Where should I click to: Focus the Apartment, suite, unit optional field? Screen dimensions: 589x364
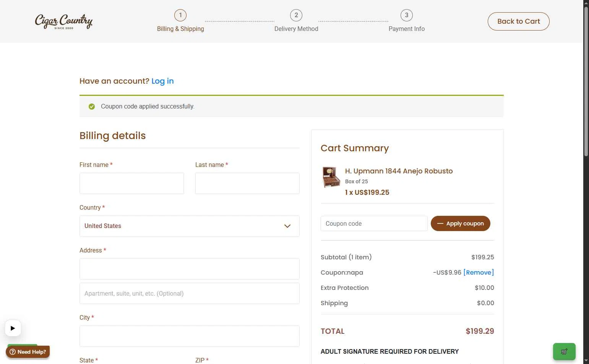[x=190, y=293]
